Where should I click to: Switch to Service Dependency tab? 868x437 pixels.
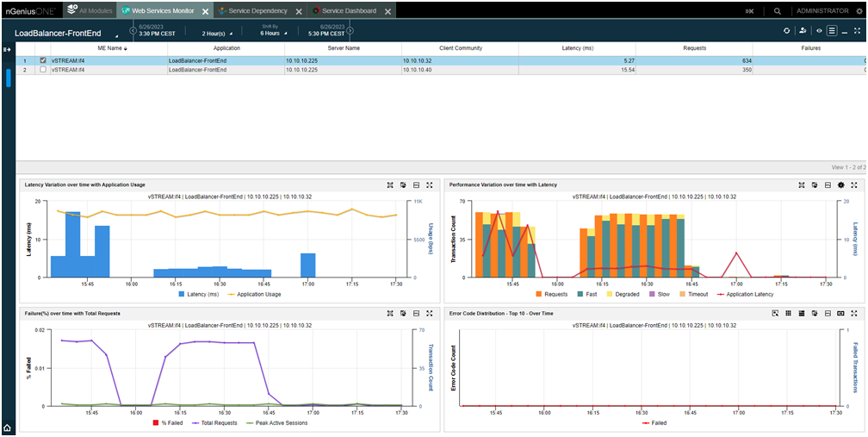tap(260, 10)
